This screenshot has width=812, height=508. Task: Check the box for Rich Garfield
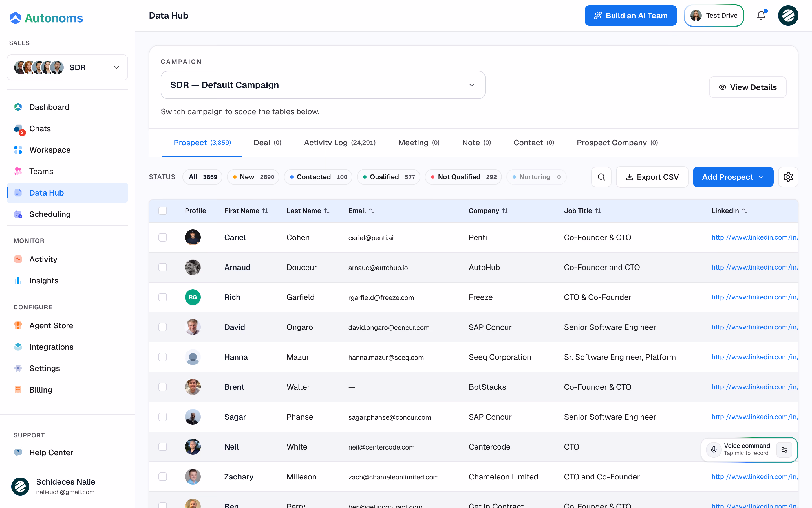point(163,297)
